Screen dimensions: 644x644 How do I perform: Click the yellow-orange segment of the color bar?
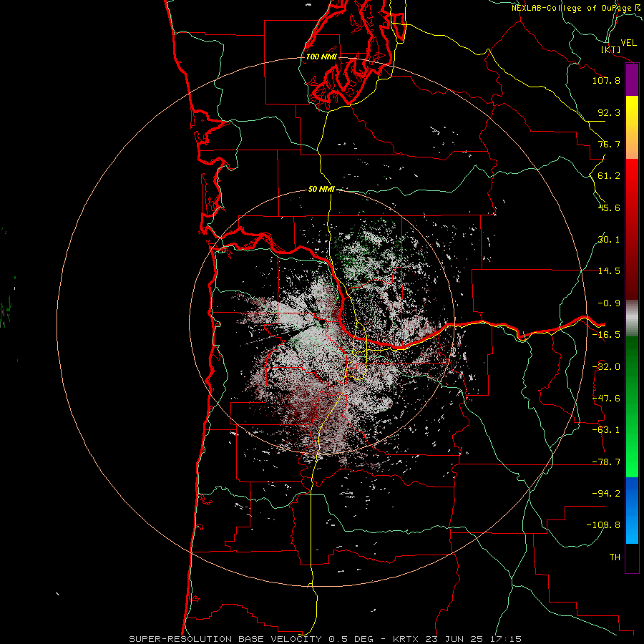click(x=632, y=127)
